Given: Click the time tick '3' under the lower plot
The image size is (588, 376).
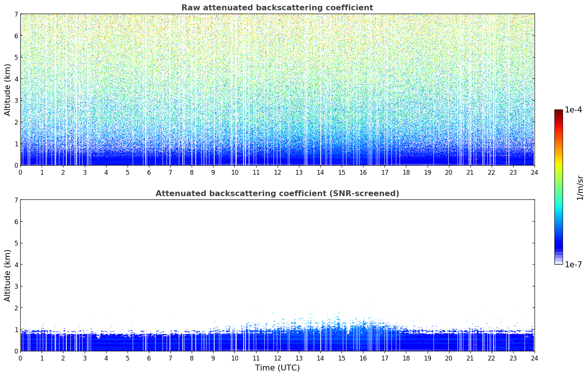Looking at the screenshot, I should pyautogui.click(x=85, y=358).
